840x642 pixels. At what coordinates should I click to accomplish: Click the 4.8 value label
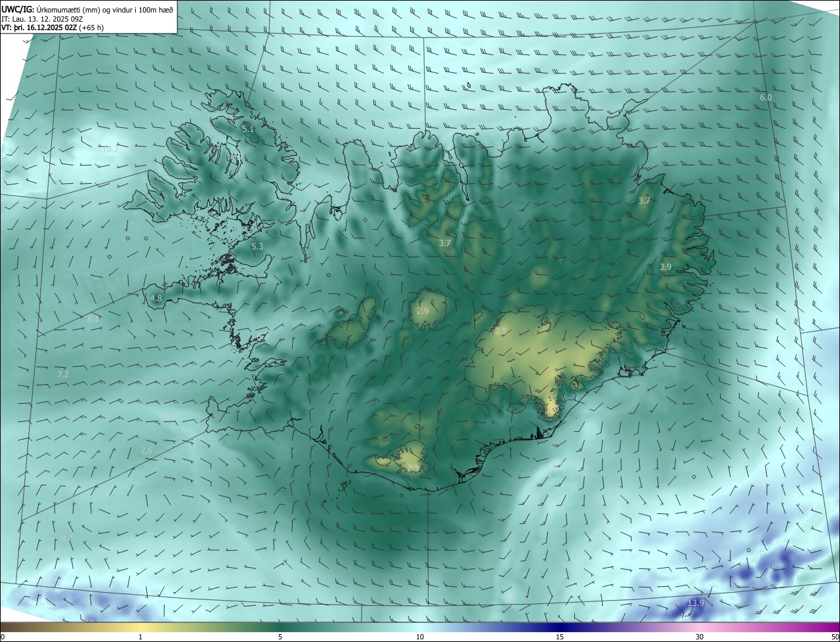click(156, 298)
